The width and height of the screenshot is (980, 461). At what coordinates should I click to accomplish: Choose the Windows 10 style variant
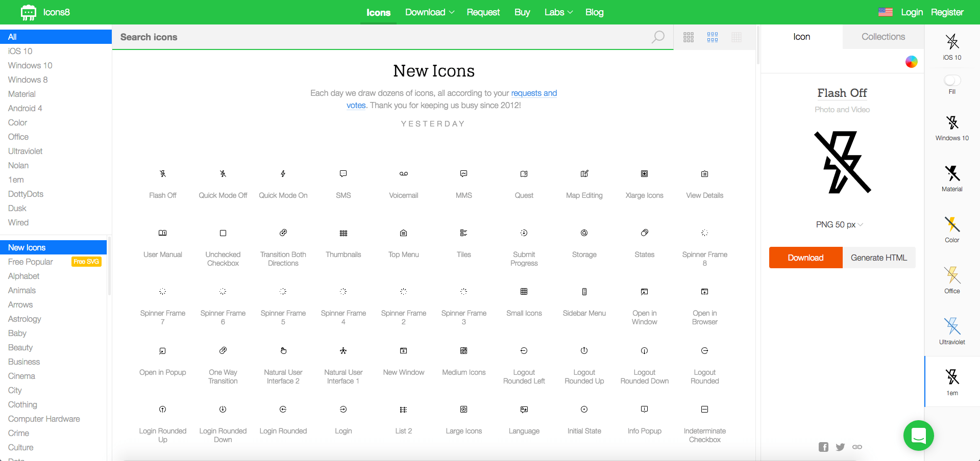pyautogui.click(x=952, y=127)
